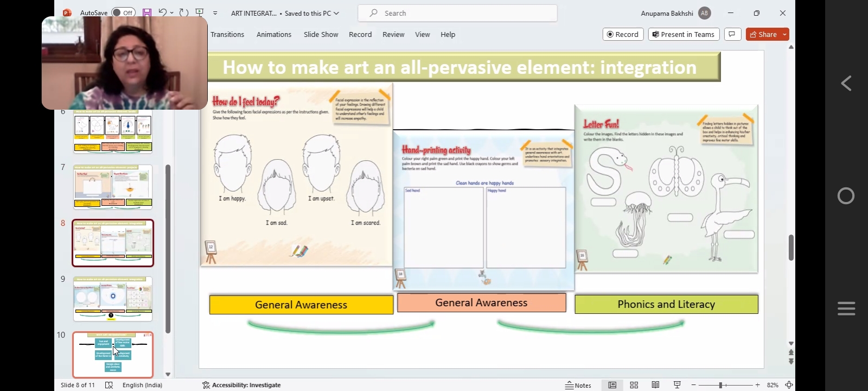The width and height of the screenshot is (868, 391).
Task: Tap the Android recent apps button
Action: (x=846, y=308)
